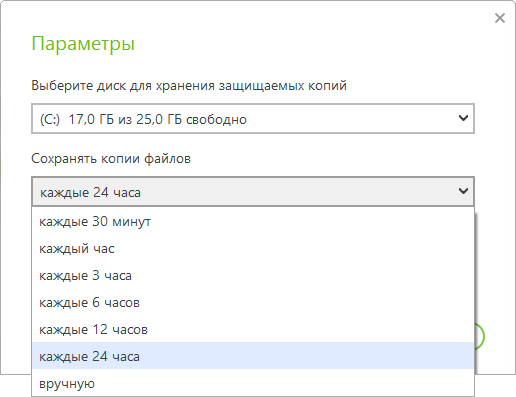Open the (C:) 17,0 ГБ disk combo box

[253, 119]
